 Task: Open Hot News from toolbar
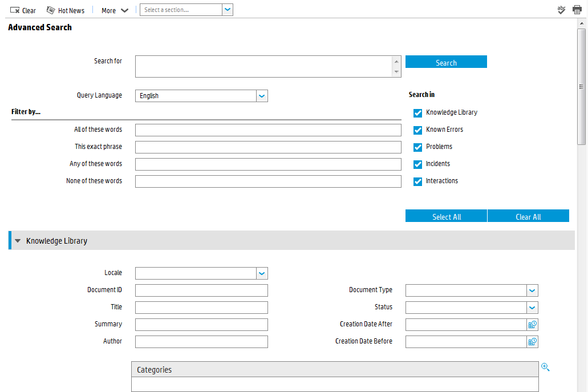(65, 10)
